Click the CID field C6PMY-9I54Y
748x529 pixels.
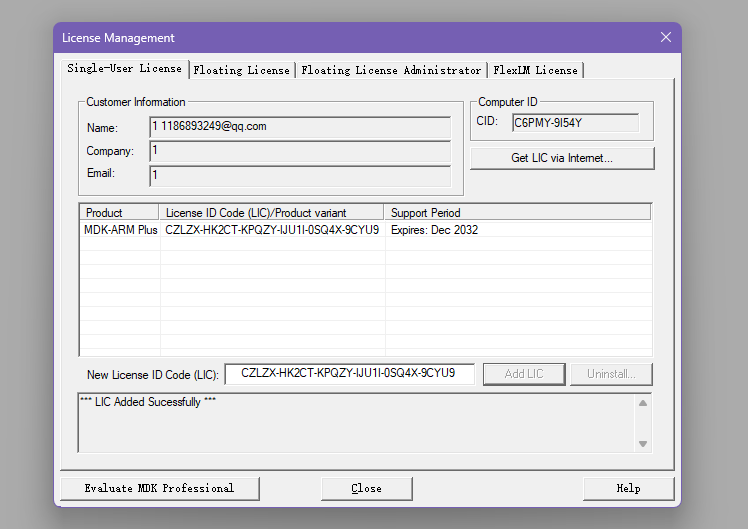pyautogui.click(x=575, y=123)
